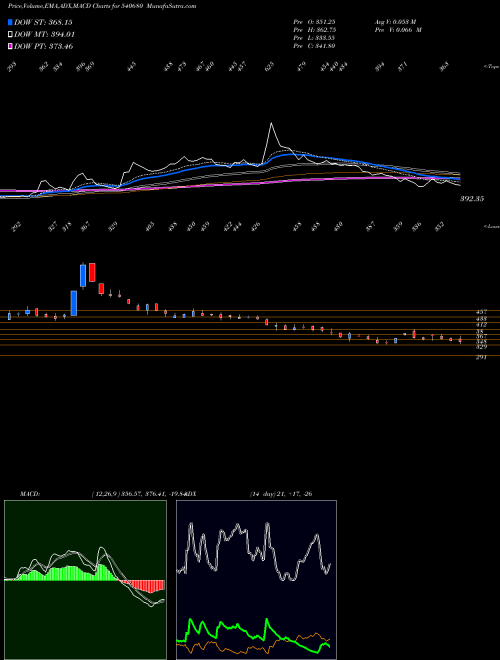Click the Avg V volume value
The image size is (500, 660).
coord(395,21)
